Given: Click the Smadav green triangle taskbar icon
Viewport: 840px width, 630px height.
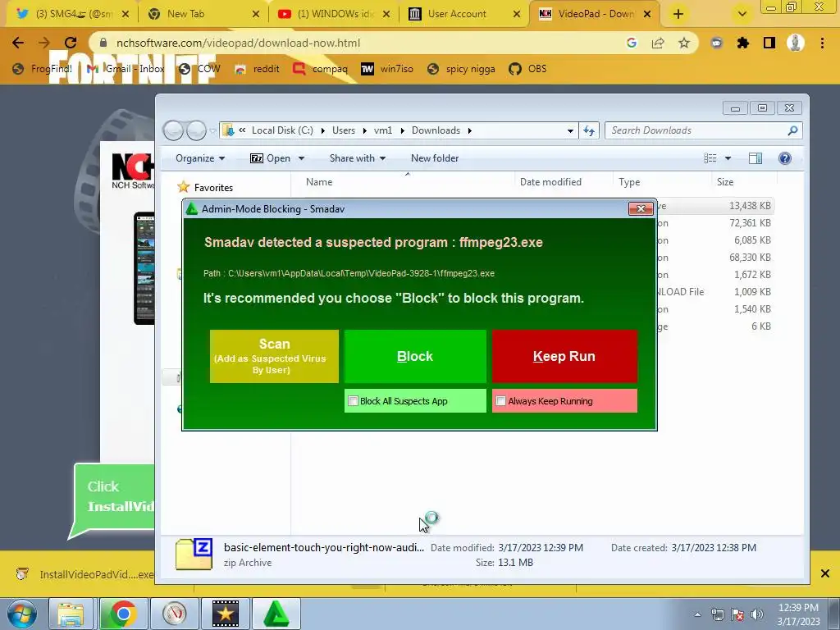Looking at the screenshot, I should 276,614.
